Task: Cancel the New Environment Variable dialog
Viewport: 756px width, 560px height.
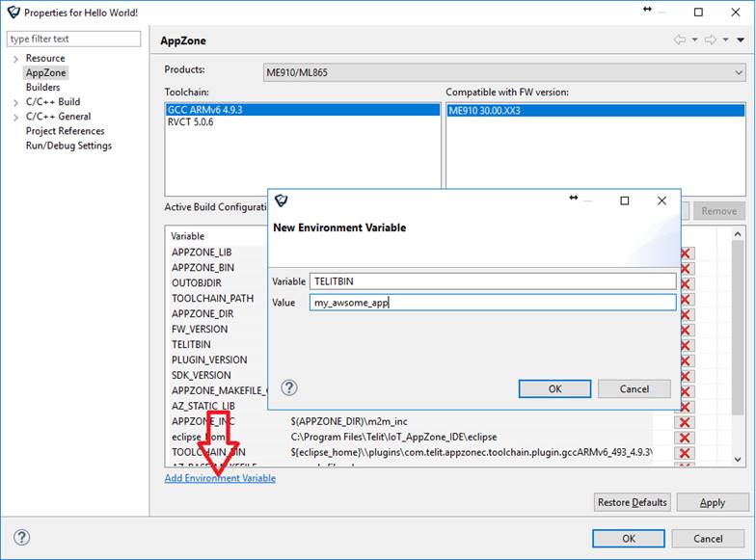Action: point(634,389)
